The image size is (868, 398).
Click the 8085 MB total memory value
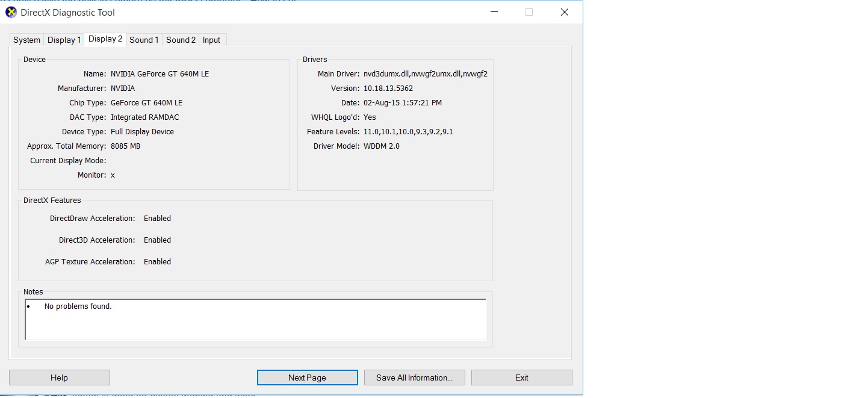point(125,146)
